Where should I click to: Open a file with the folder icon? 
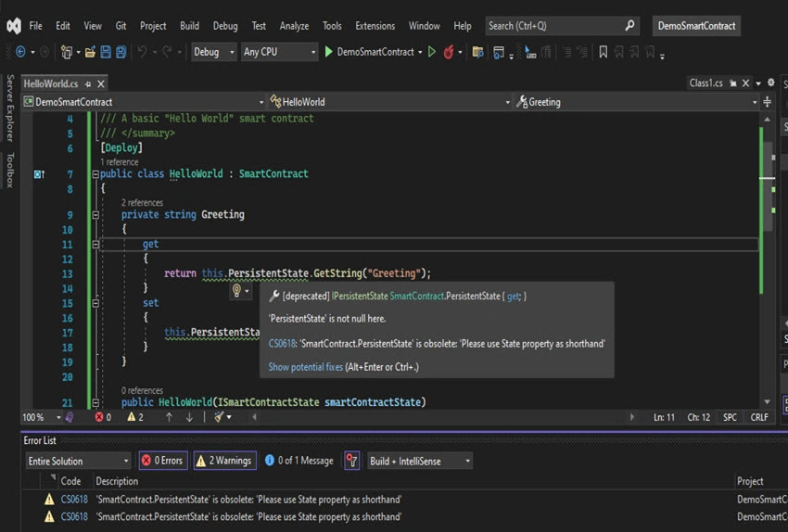(x=90, y=52)
